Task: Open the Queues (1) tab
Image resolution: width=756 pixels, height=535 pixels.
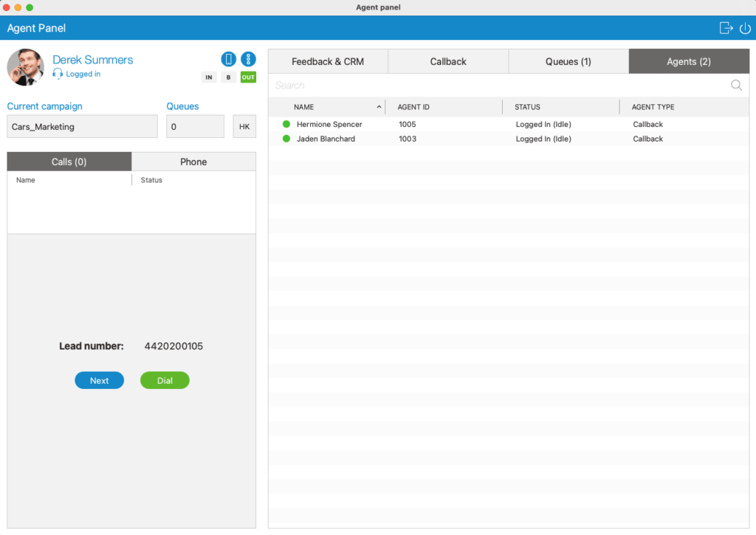Action: coord(568,62)
